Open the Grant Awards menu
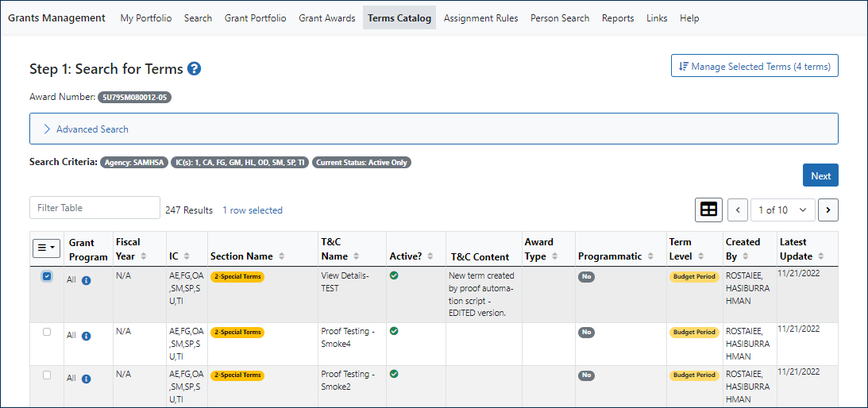Screen dimensions: 868x408 point(326,18)
